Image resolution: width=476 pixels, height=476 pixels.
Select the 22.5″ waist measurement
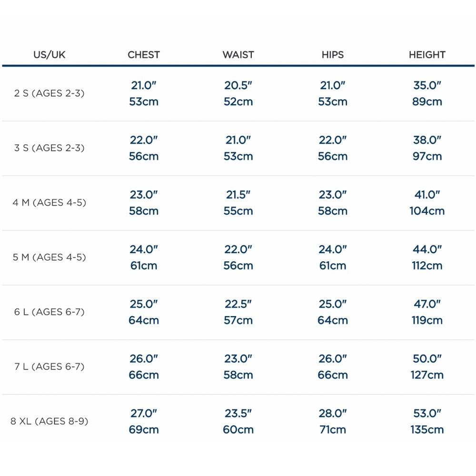click(238, 304)
